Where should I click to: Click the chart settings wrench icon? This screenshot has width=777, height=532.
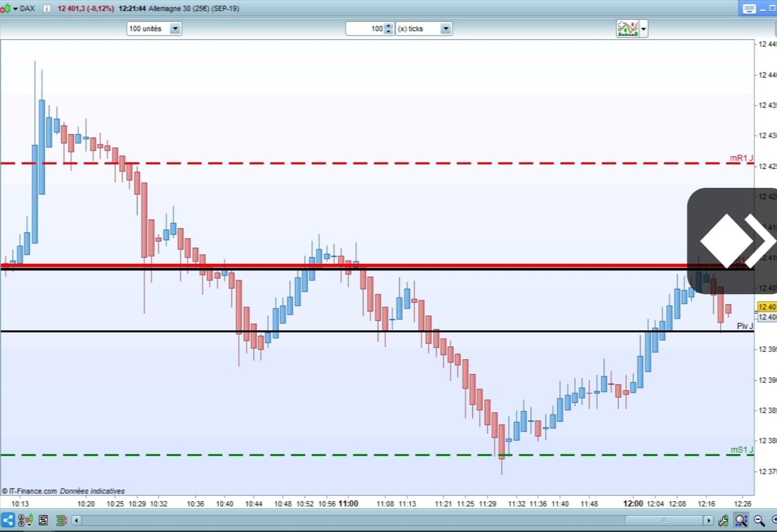tap(723, 520)
